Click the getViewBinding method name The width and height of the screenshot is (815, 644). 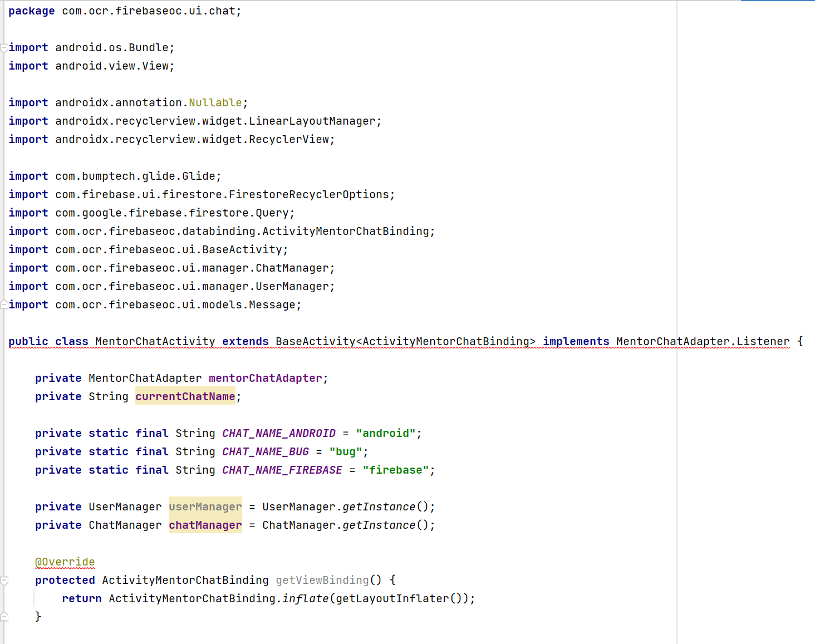click(322, 581)
